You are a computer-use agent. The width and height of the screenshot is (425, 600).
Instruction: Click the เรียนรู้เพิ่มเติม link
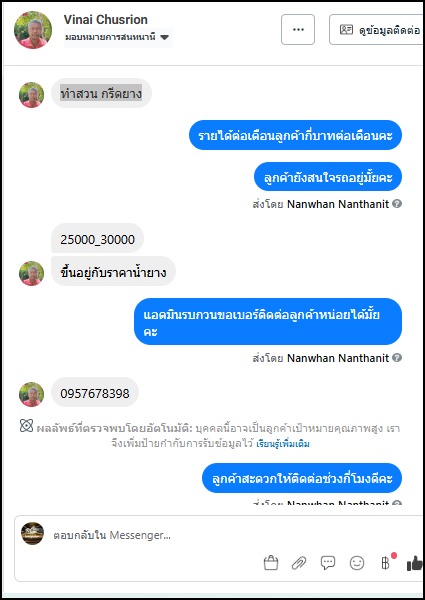283,444
